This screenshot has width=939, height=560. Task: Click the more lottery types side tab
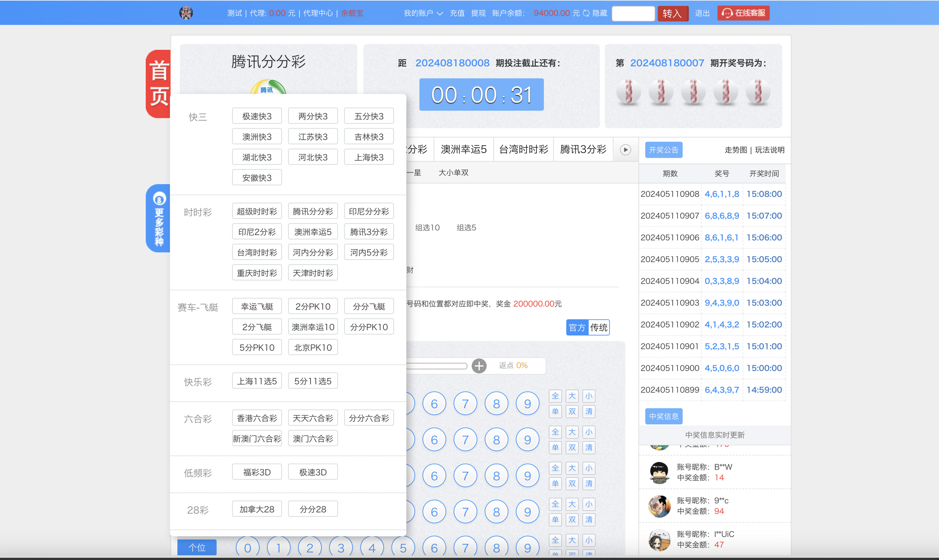[x=158, y=218]
